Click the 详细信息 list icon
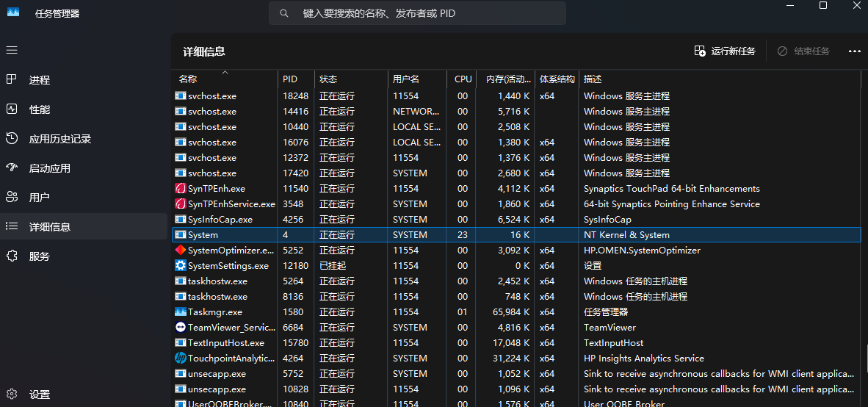The height and width of the screenshot is (407, 868). click(x=12, y=226)
